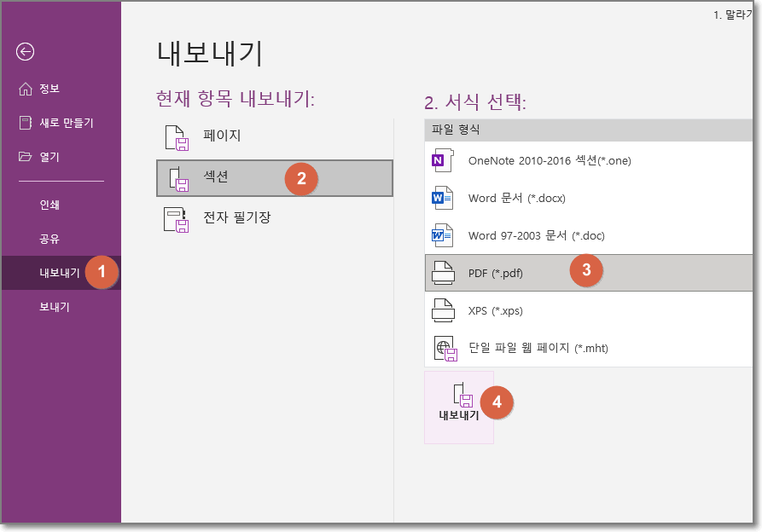Click the Page export icon beside 페이지
Viewport: 762px width, 532px height.
(x=178, y=138)
